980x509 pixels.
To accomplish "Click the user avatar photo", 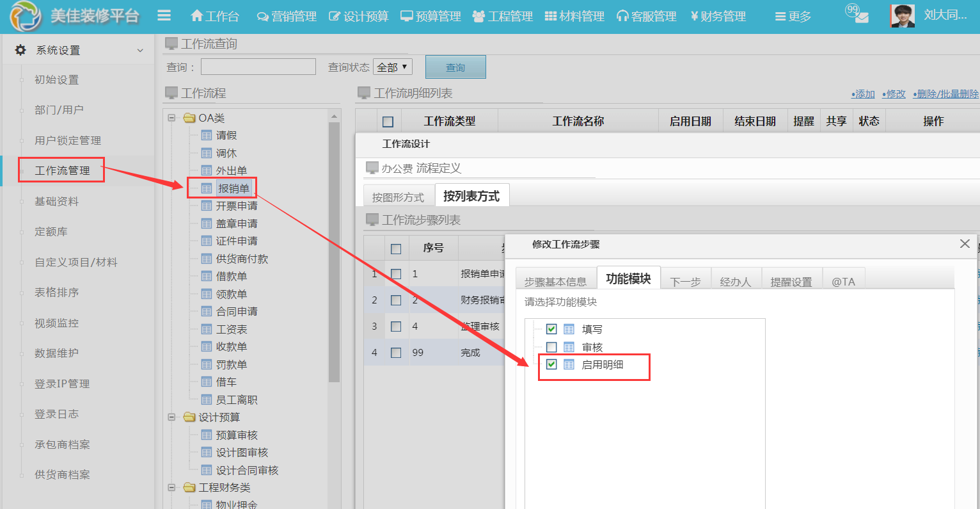I will tap(902, 16).
